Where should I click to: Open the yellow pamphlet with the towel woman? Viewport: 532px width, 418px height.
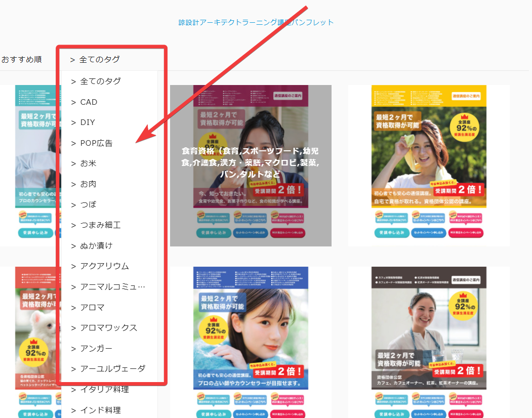pyautogui.click(x=429, y=165)
